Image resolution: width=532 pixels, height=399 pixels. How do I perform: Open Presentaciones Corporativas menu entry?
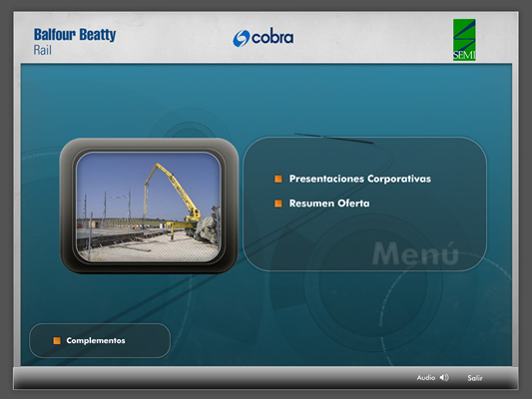pos(360,179)
